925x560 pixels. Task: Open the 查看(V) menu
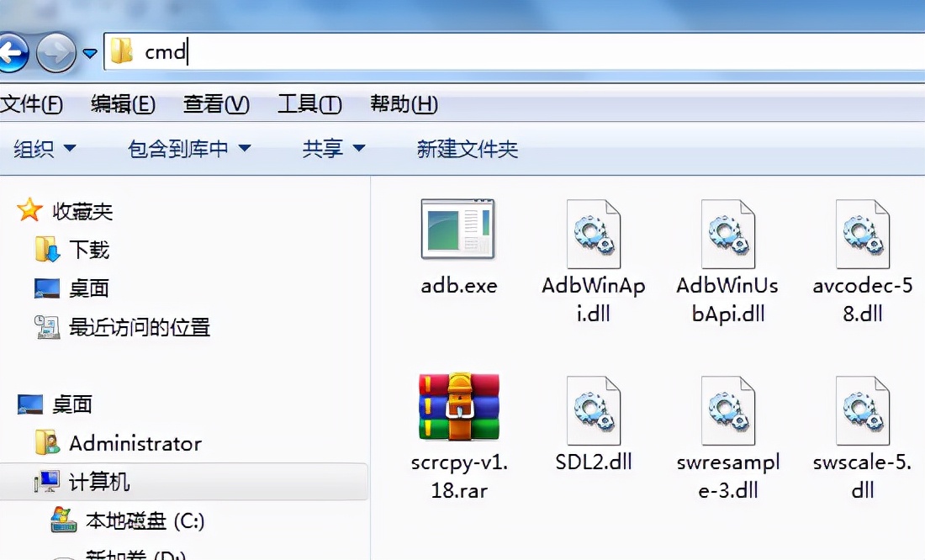[216, 104]
